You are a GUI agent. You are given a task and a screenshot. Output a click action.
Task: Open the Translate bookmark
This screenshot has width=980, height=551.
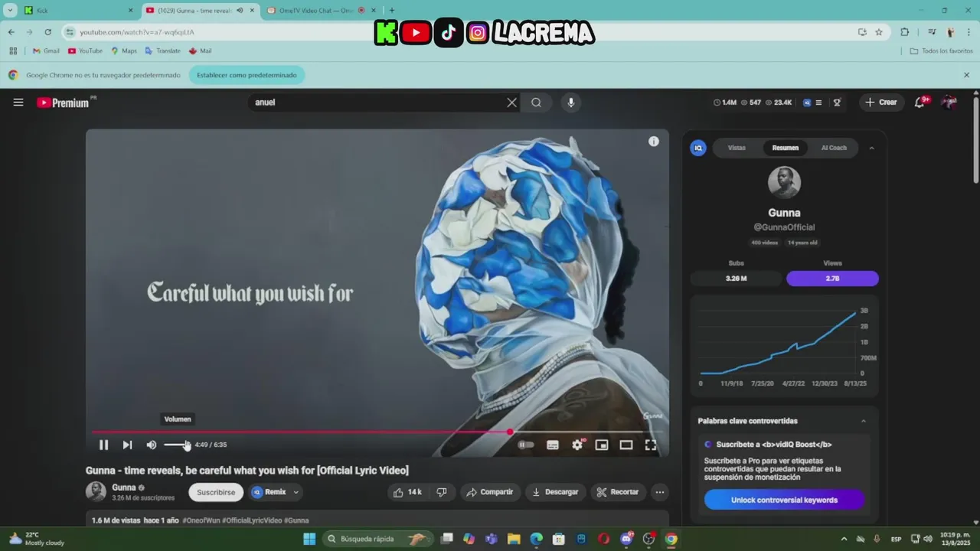[x=162, y=51]
